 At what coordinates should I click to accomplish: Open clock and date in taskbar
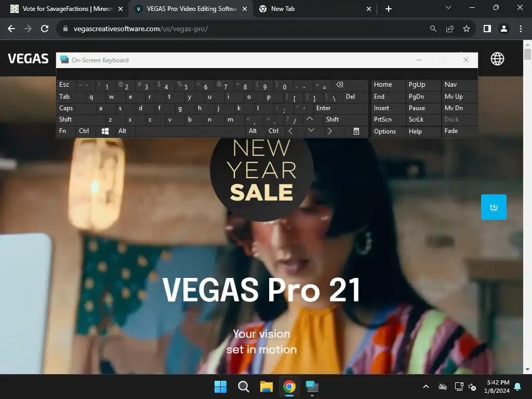tap(497, 387)
